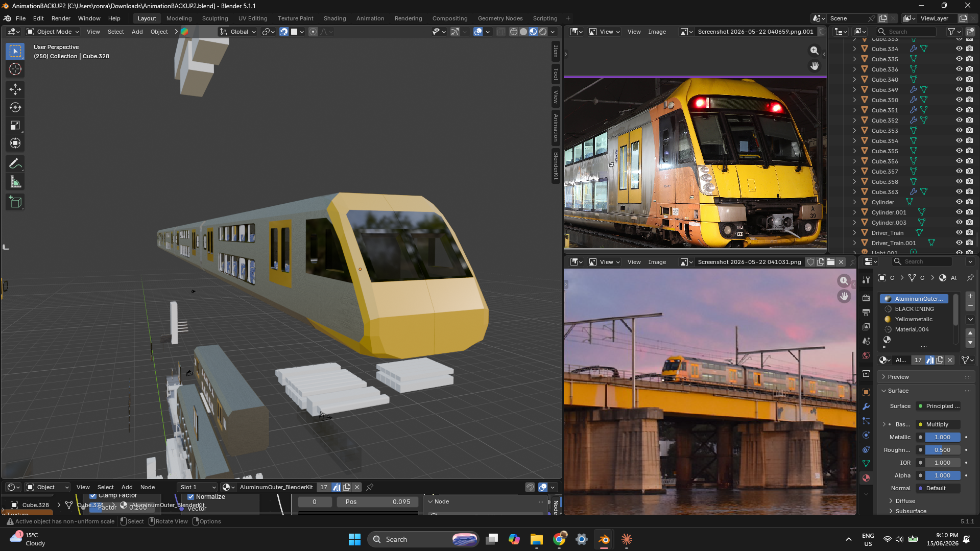The image size is (980, 551).
Task: Open the UV Editing workspace tab
Action: point(253,18)
